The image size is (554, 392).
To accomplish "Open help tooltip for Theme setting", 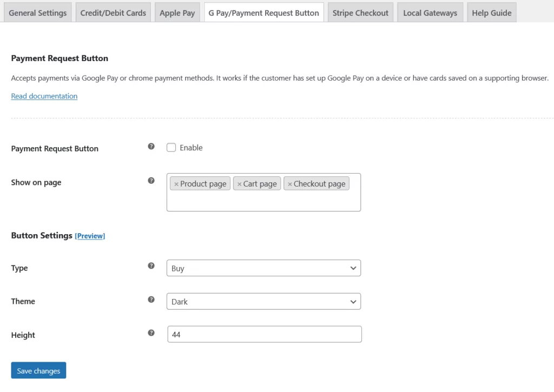I will (x=151, y=300).
